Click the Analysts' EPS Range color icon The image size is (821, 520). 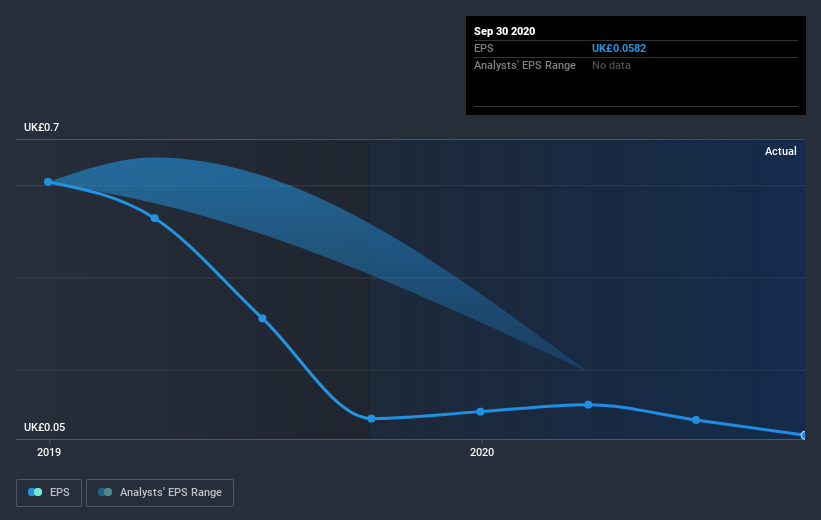(105, 492)
